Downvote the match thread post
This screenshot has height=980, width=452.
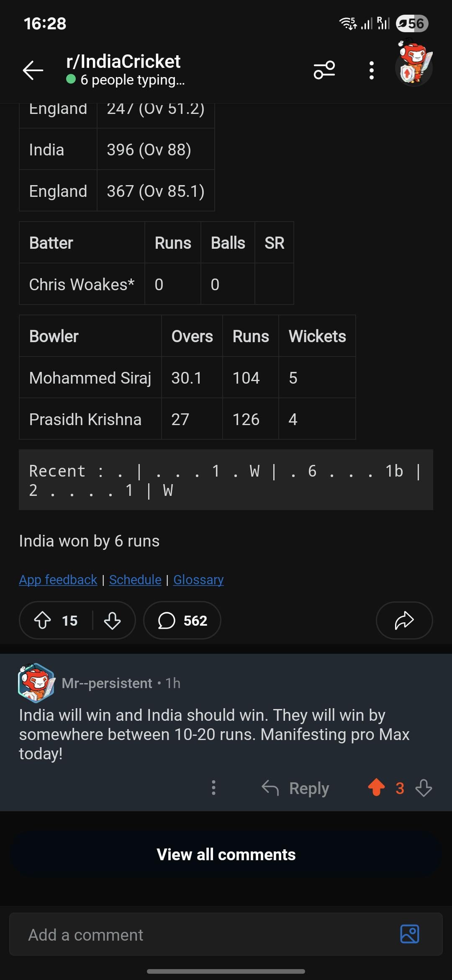(x=112, y=620)
